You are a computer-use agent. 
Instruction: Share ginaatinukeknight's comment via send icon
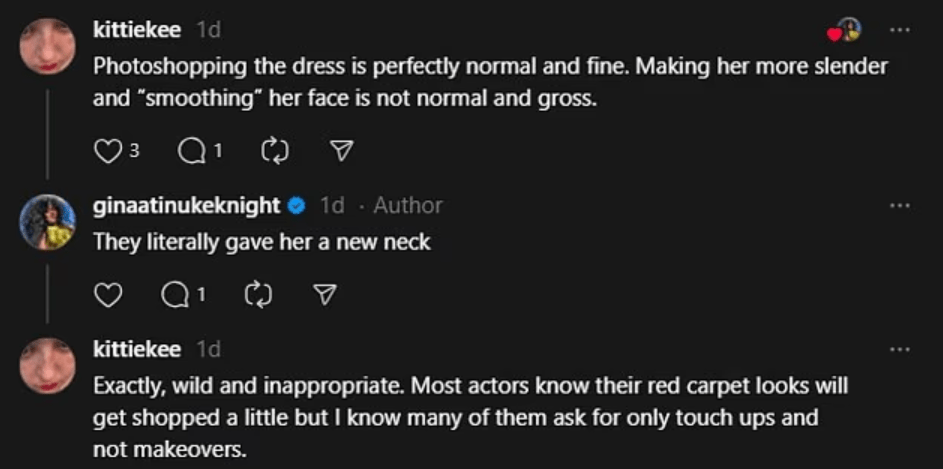point(324,295)
